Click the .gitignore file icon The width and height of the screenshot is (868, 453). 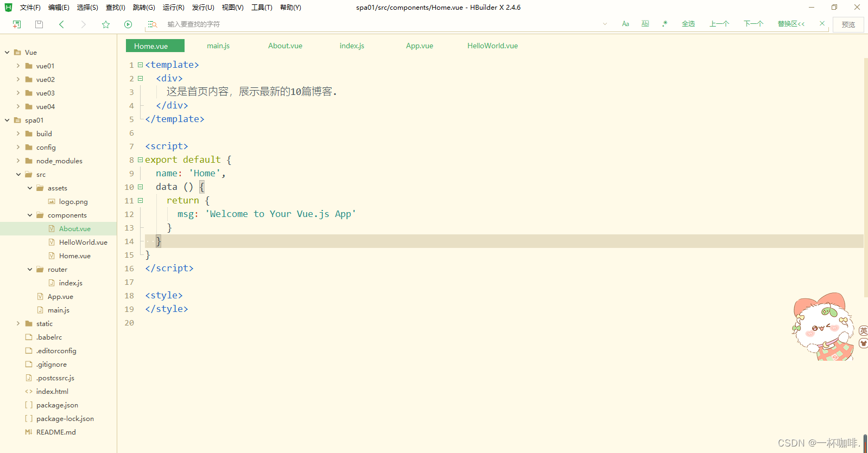[29, 365]
